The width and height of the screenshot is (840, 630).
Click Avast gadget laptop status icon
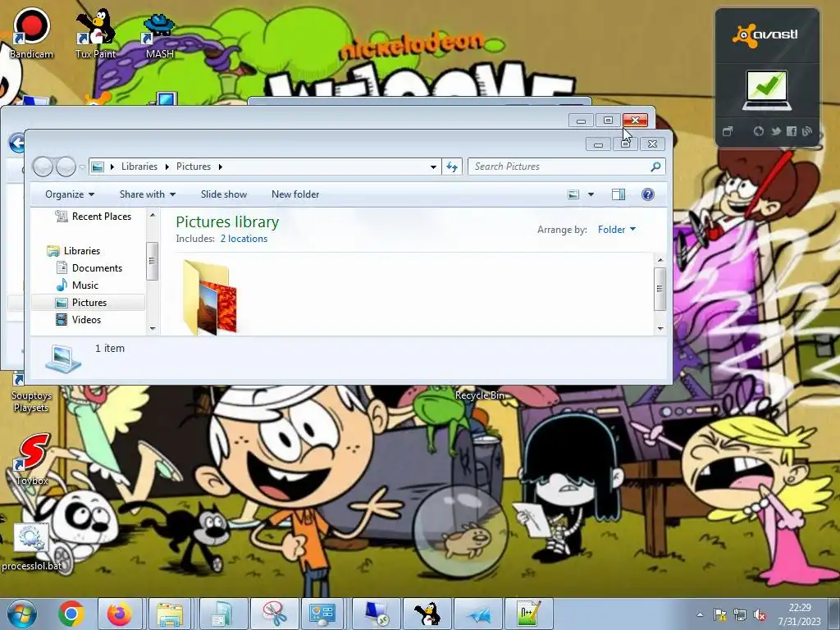767,90
